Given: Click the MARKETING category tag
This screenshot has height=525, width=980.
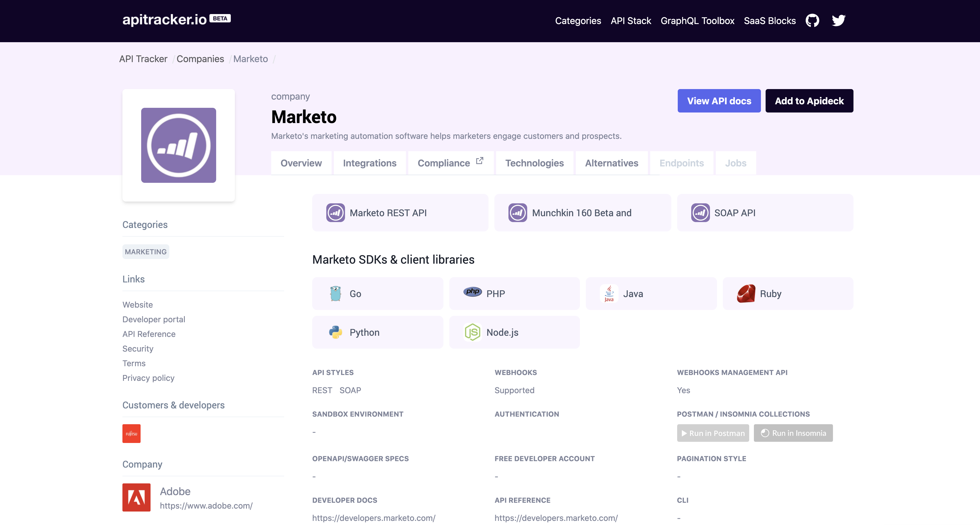Looking at the screenshot, I should (145, 252).
